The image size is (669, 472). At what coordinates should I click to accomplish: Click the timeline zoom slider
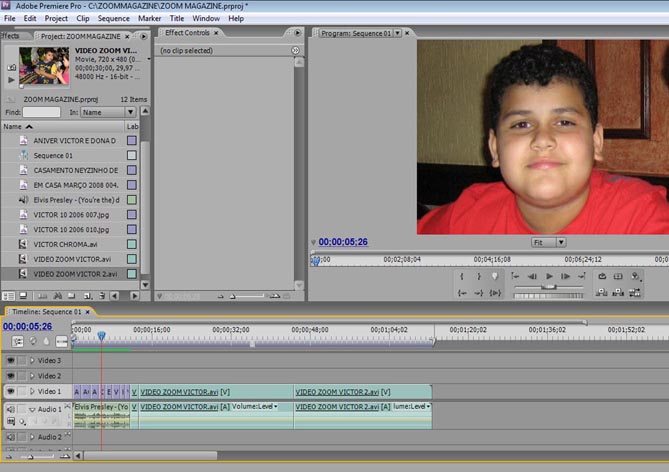tap(30, 457)
